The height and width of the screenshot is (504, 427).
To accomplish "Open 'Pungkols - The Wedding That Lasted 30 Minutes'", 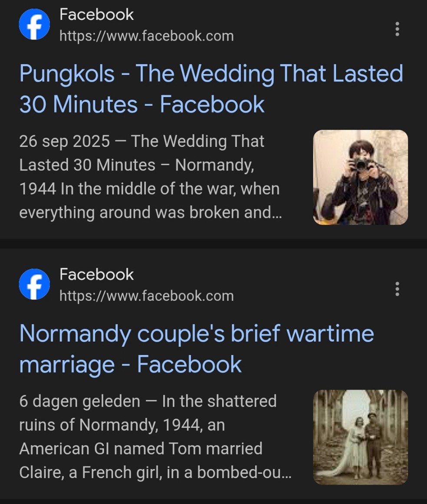I will tap(211, 88).
